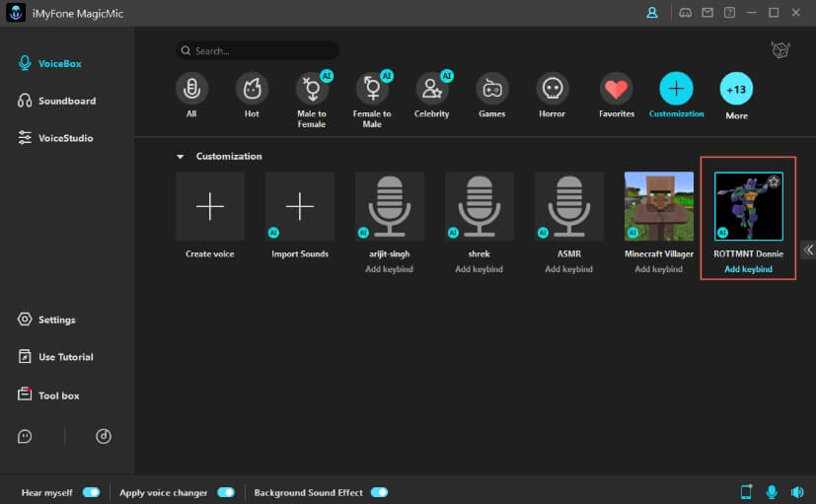This screenshot has height=504, width=816.
Task: Add keybind for ASMR voice
Action: [x=568, y=269]
